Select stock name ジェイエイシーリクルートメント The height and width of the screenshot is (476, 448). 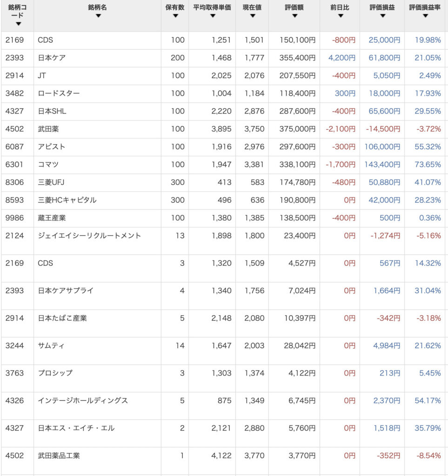(89, 236)
